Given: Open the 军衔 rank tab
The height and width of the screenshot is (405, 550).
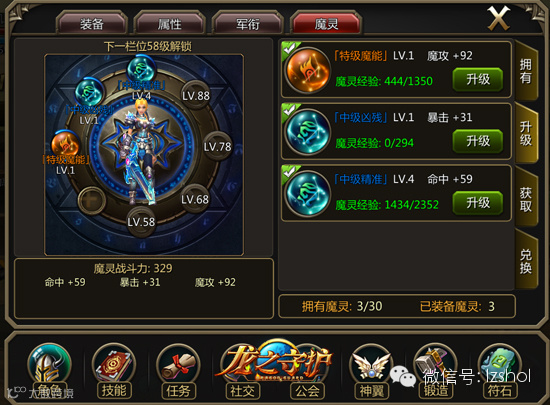Looking at the screenshot, I should point(248,24).
